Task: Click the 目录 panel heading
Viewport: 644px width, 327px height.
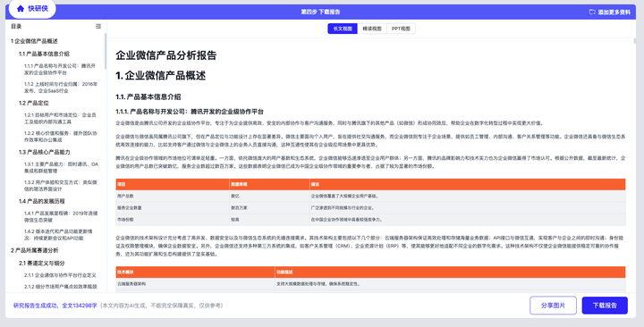Action: coord(16,26)
